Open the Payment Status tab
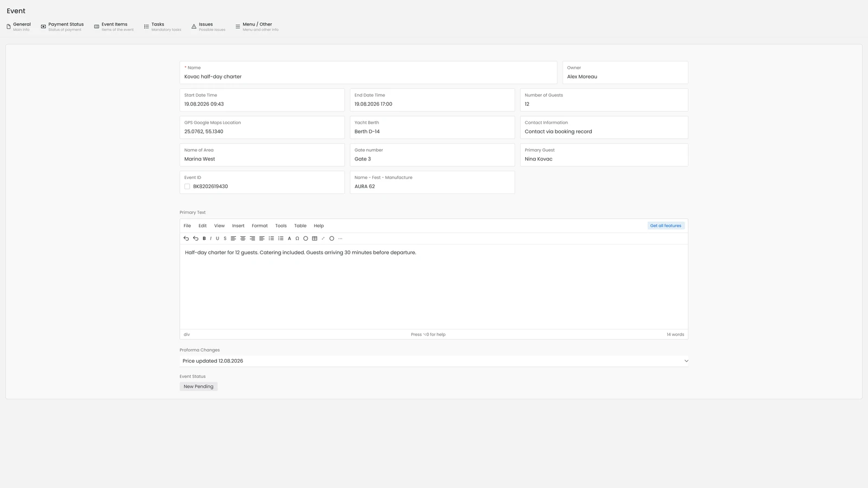Image resolution: width=868 pixels, height=488 pixels. coord(62,27)
